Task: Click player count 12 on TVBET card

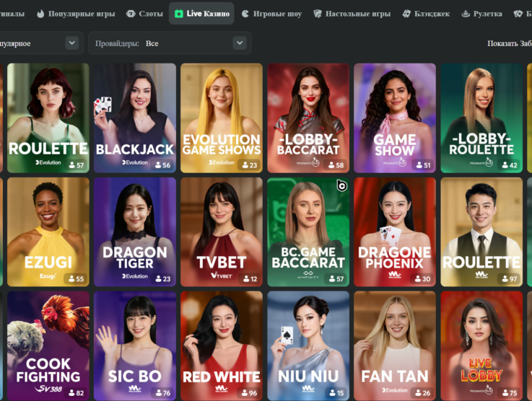Action: click(x=250, y=279)
